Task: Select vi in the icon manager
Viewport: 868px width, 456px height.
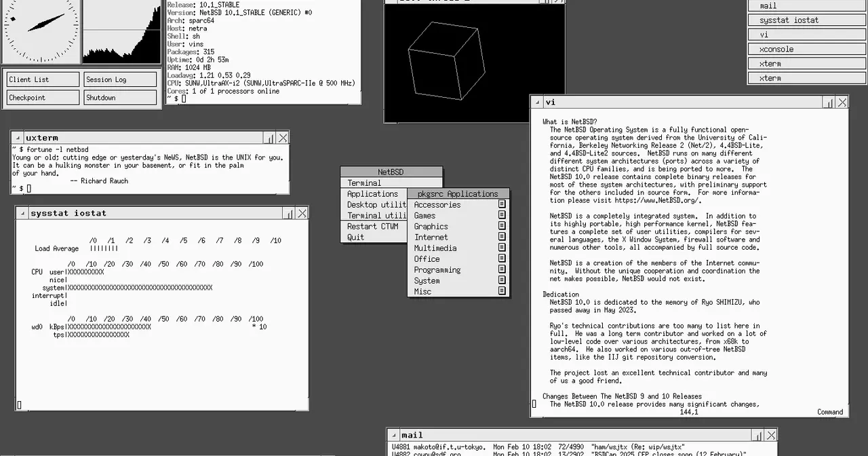Action: pos(807,35)
